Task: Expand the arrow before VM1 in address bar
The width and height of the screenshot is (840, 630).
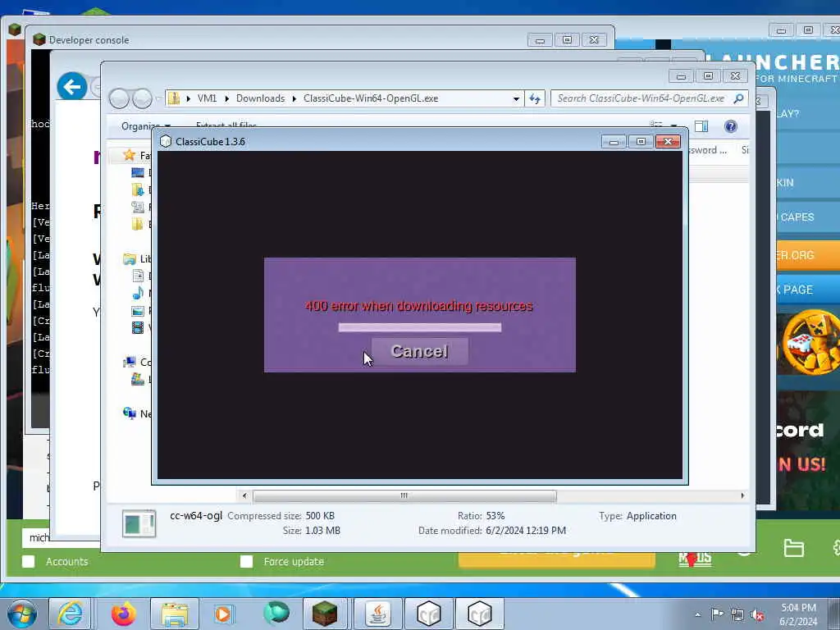Action: 188,98
